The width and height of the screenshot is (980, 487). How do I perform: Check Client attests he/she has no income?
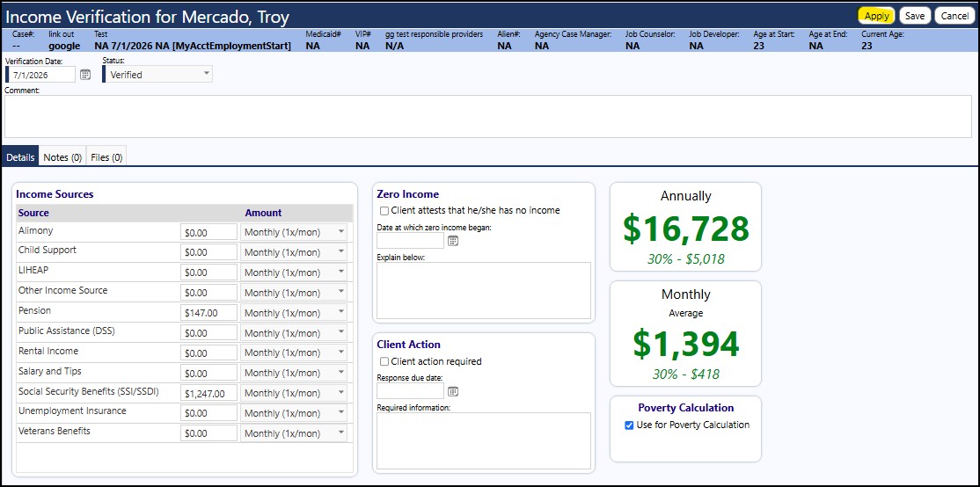point(384,211)
